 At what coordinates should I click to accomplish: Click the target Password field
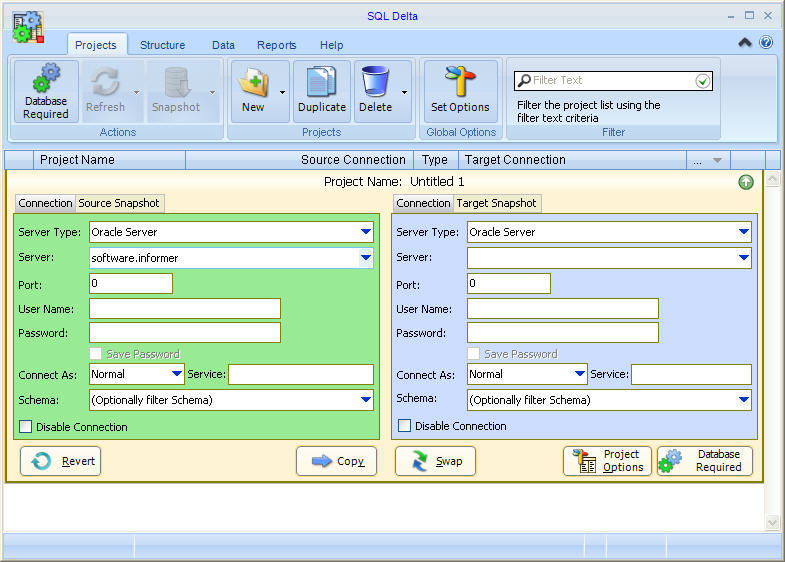[563, 333]
